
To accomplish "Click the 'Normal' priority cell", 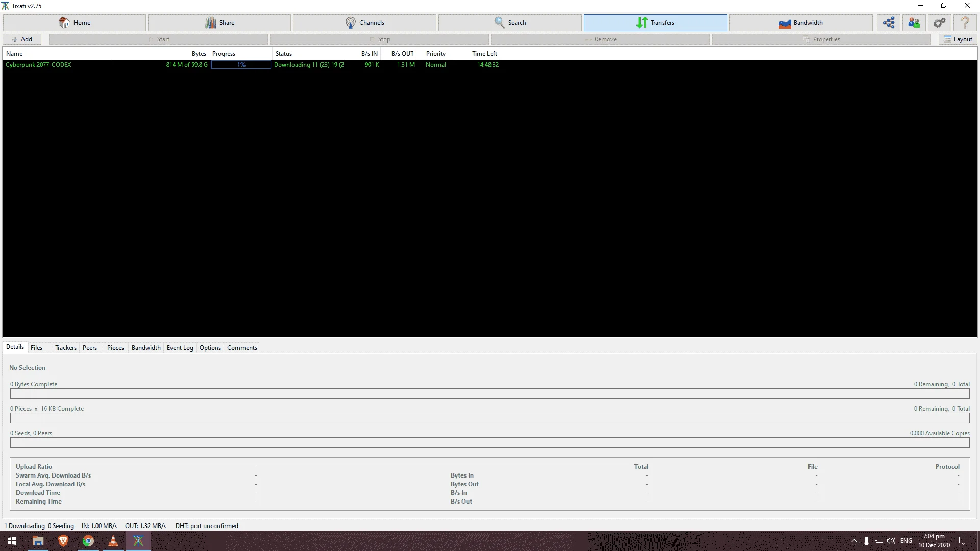I will pyautogui.click(x=436, y=65).
